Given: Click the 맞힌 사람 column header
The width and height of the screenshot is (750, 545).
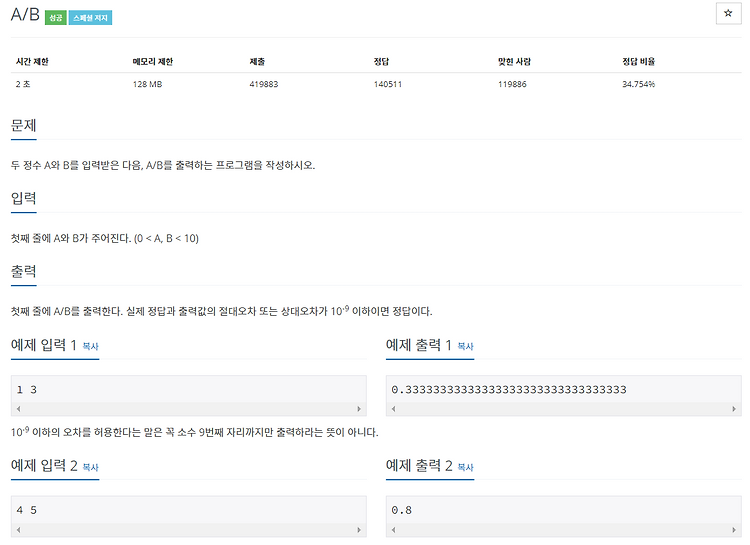Looking at the screenshot, I should click(514, 61).
